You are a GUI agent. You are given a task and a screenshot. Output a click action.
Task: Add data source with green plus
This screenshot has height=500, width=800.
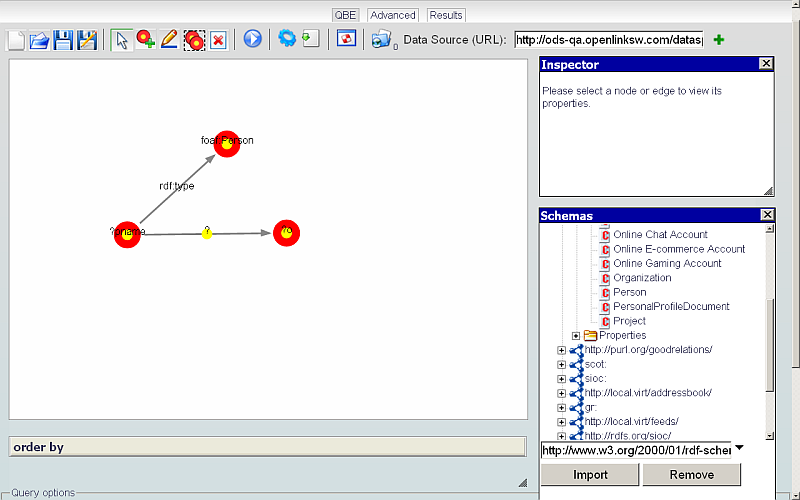(719, 40)
